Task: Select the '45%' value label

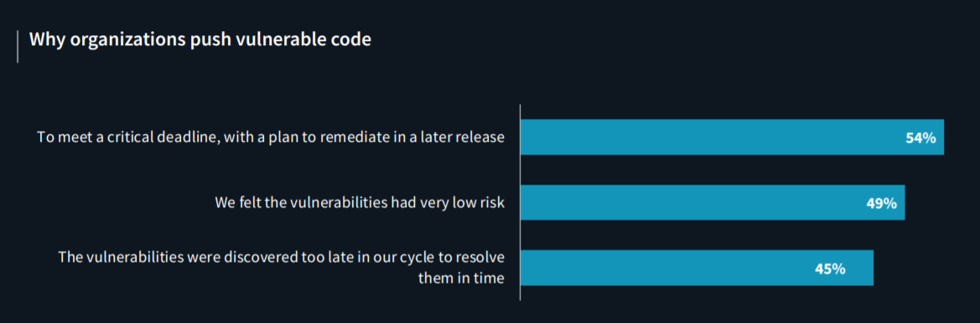Action: pyautogui.click(x=830, y=269)
